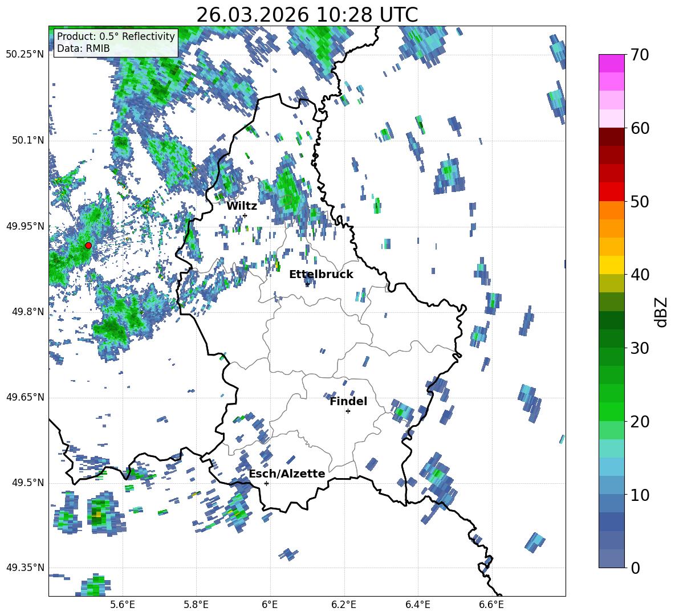
Task: Click the 5.6°E longitude label
Action: (123, 605)
